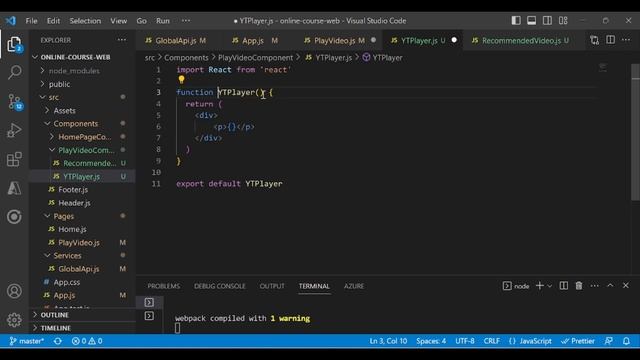
Task: Open editor More Actions ellipsis
Action: [626, 40]
